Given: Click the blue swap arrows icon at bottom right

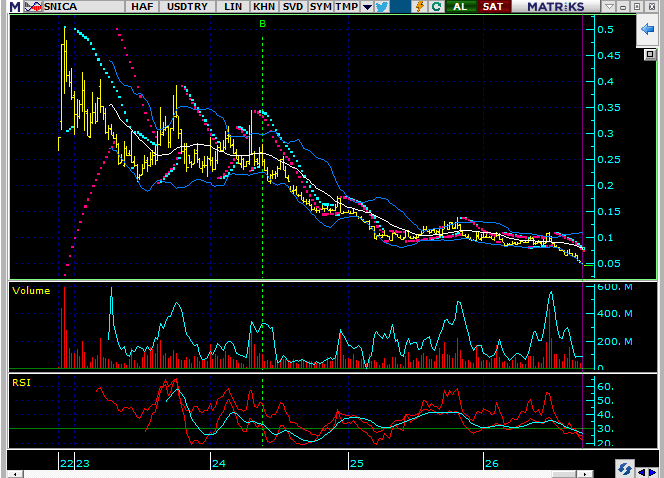Looking at the screenshot, I should pyautogui.click(x=624, y=469).
